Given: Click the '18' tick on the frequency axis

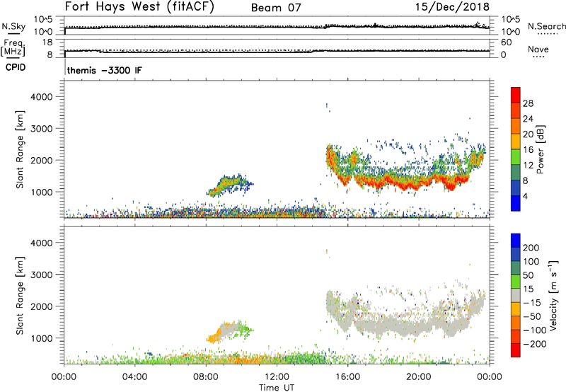Looking at the screenshot, I should point(47,42).
